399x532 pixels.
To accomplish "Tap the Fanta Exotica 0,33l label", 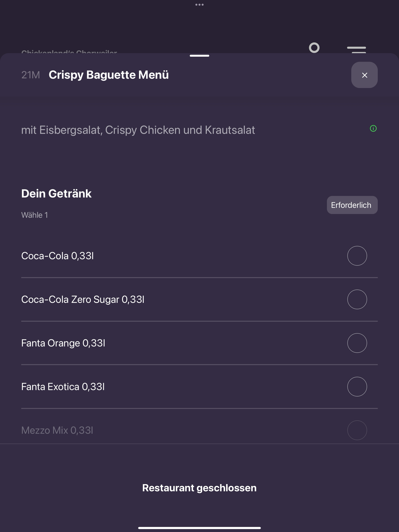I will (63, 387).
